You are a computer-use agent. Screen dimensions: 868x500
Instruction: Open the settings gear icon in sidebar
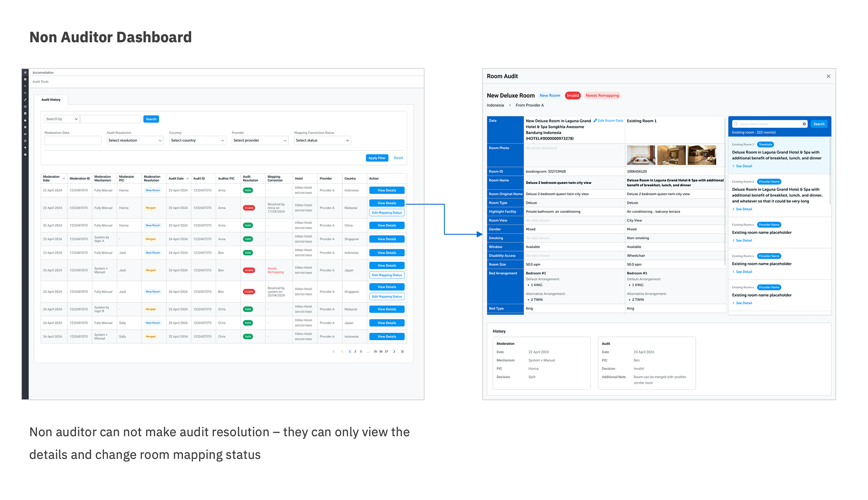[25, 127]
